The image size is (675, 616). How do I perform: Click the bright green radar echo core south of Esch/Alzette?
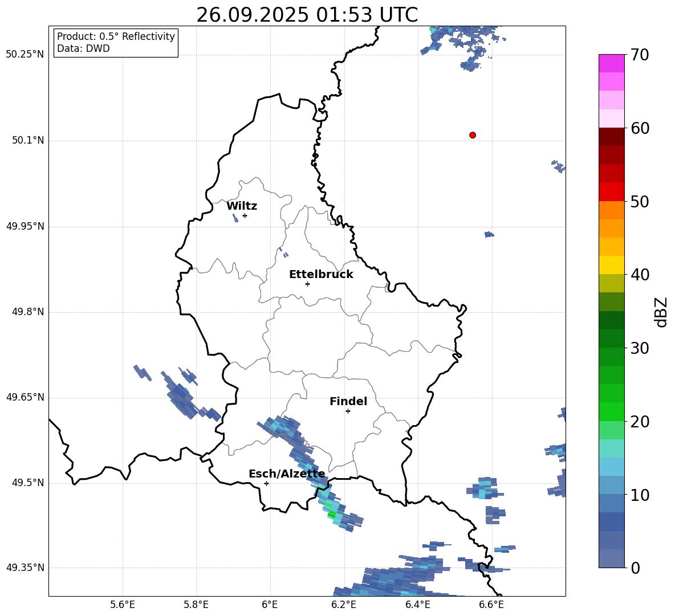coord(332,515)
